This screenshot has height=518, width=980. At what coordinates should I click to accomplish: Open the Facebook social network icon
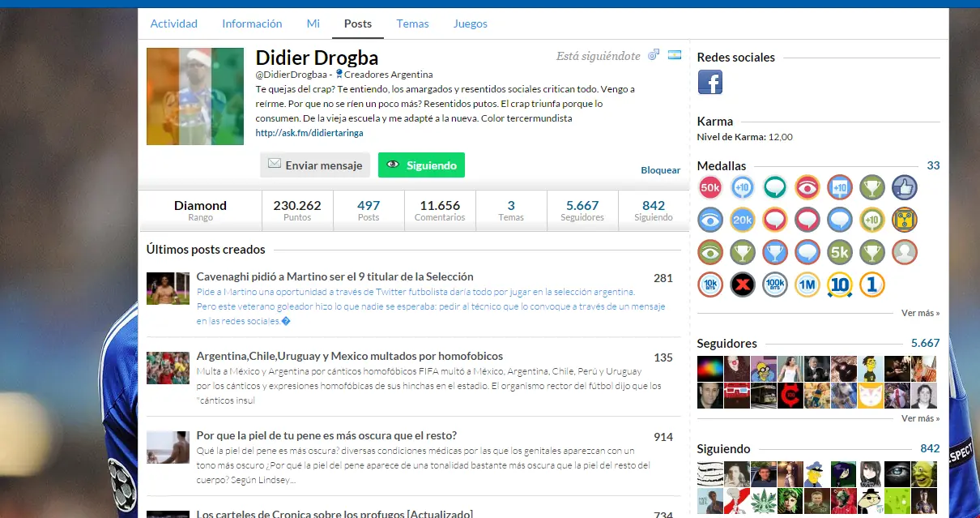coord(710,82)
